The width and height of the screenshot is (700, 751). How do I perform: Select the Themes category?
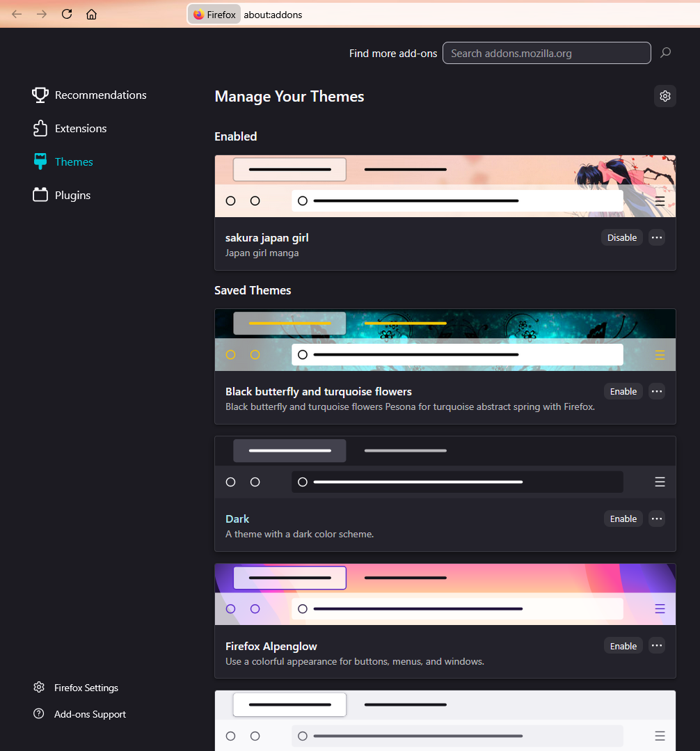pos(63,162)
